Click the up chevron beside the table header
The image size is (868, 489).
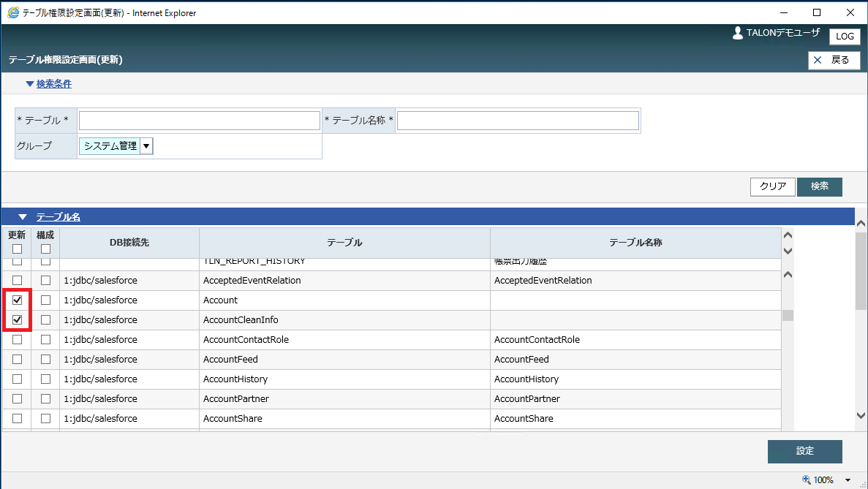click(788, 235)
